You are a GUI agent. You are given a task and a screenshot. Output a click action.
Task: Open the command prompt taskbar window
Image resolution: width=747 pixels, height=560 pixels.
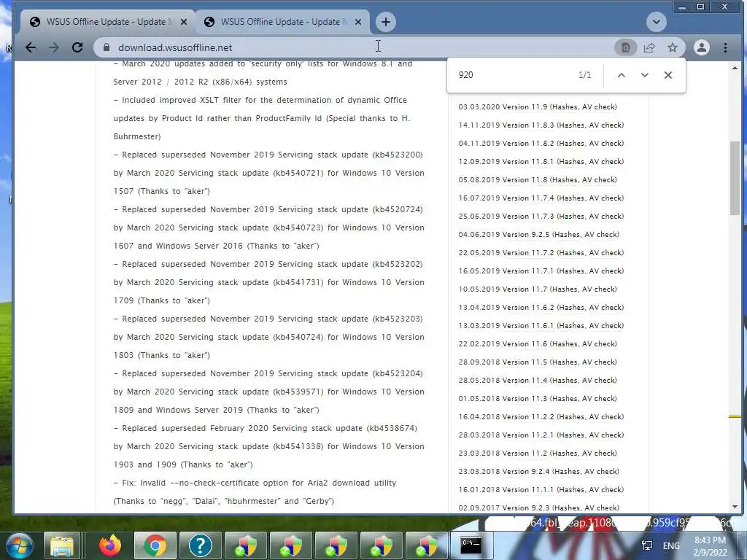click(x=471, y=545)
